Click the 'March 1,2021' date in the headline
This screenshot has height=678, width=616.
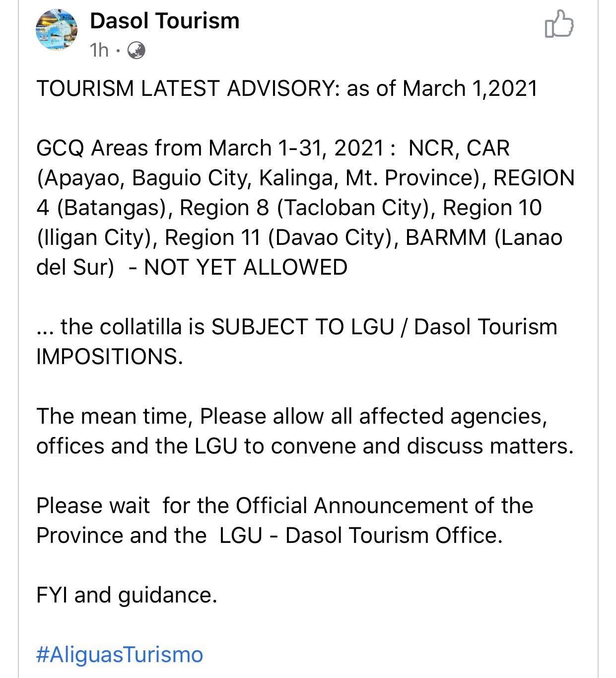[x=471, y=88]
